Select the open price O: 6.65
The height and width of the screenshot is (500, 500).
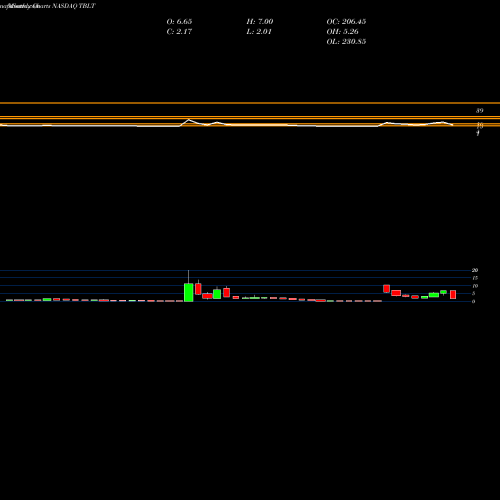[x=179, y=22]
